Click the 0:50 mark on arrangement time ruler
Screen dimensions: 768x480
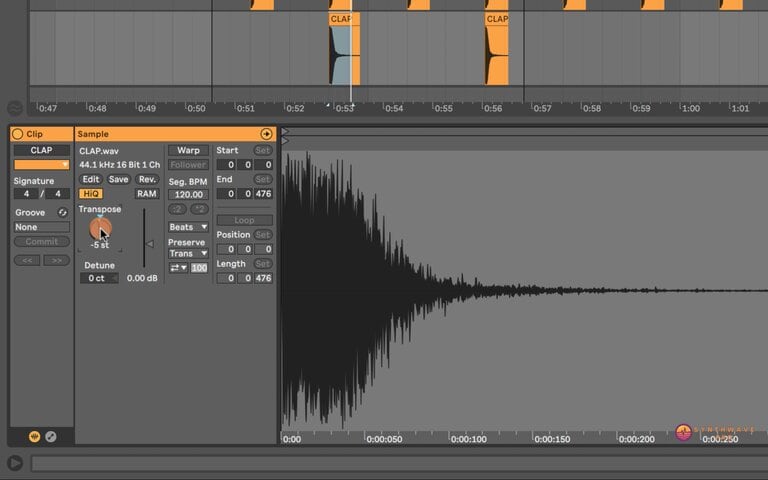[196, 108]
